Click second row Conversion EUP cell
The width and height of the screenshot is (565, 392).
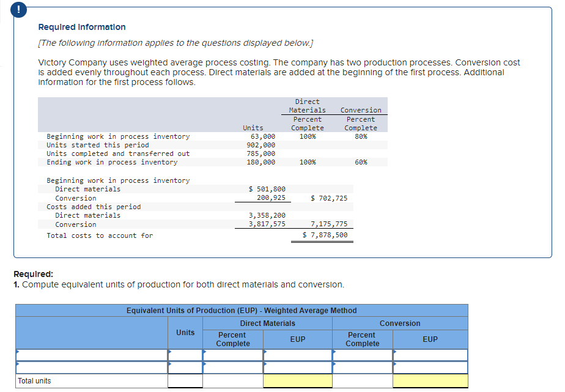coord(430,366)
